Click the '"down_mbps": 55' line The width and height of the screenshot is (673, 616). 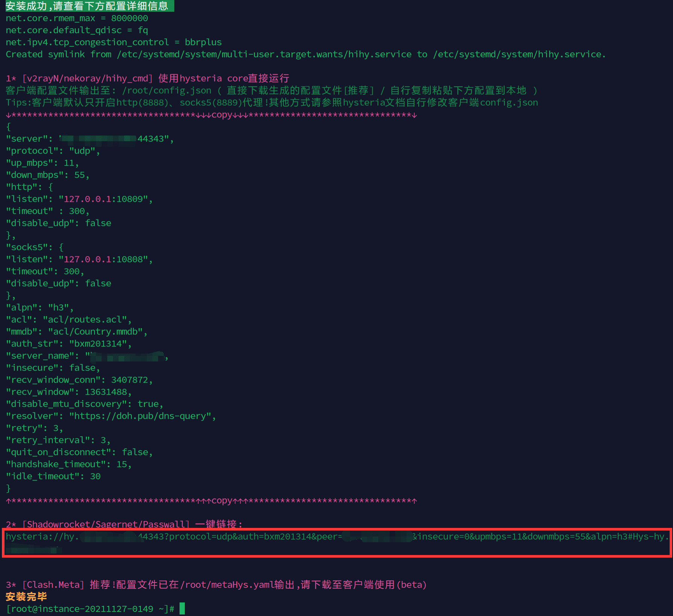coord(47,175)
